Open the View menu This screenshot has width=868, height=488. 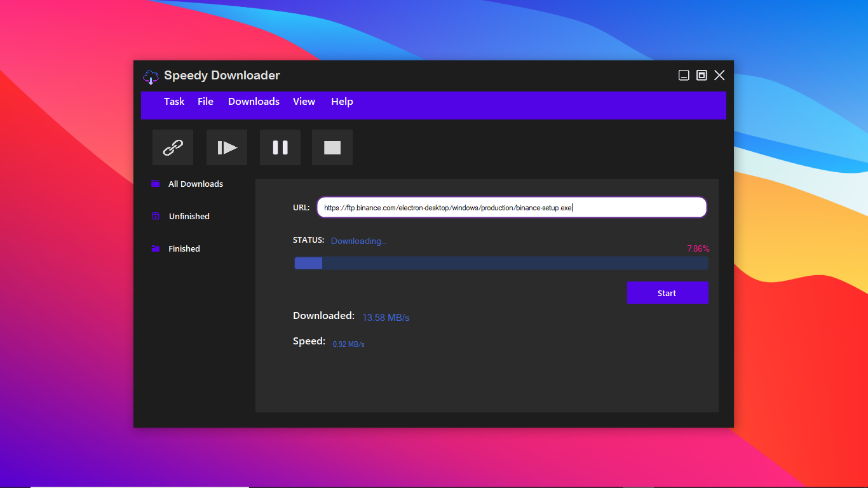pyautogui.click(x=304, y=102)
